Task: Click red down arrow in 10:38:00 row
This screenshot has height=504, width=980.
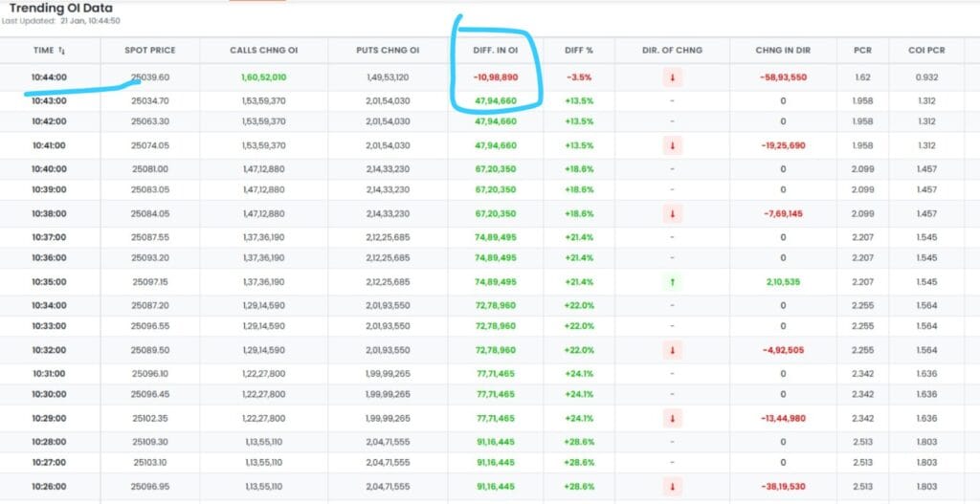Action: [x=672, y=214]
